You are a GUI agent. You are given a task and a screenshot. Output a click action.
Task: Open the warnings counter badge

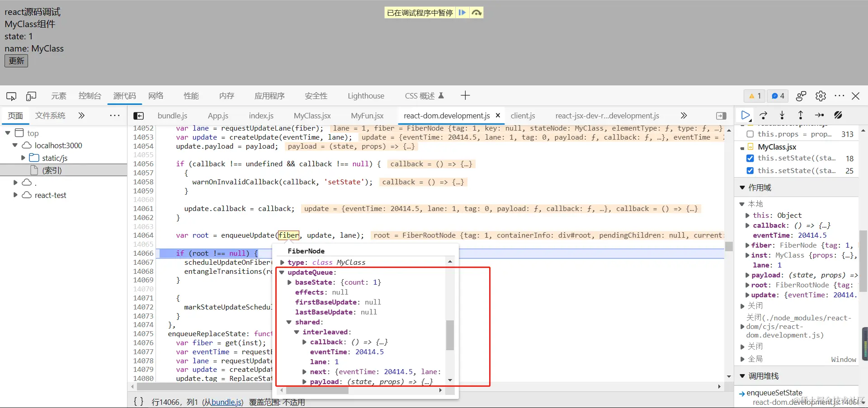755,96
